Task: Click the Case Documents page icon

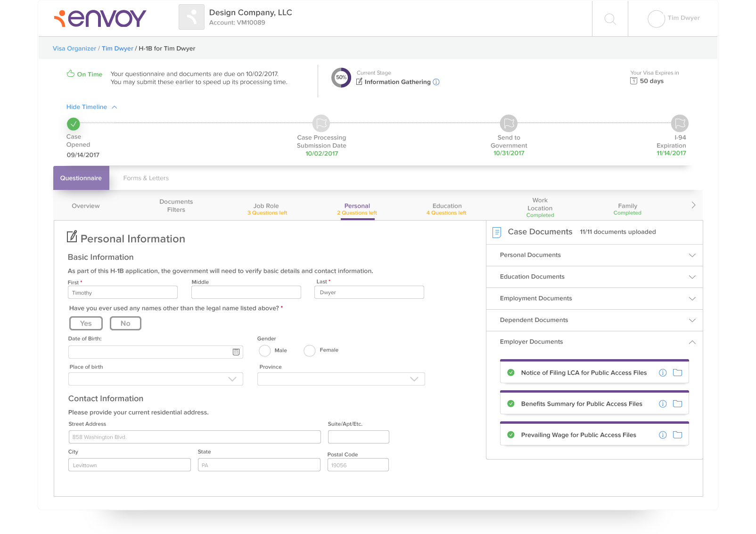Action: tap(497, 232)
